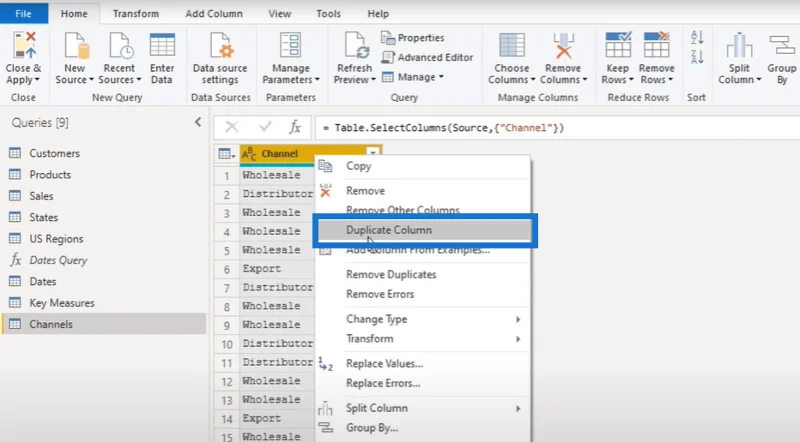Click the Group By ribbon icon

(x=782, y=45)
